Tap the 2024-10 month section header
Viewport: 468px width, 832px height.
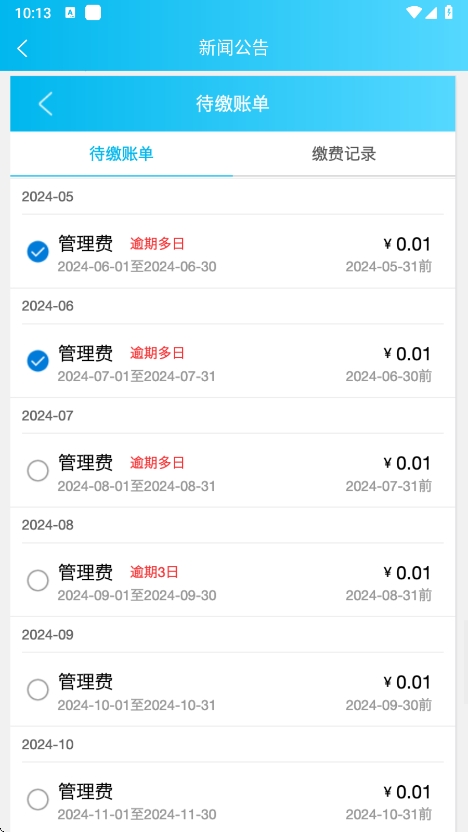(x=47, y=744)
